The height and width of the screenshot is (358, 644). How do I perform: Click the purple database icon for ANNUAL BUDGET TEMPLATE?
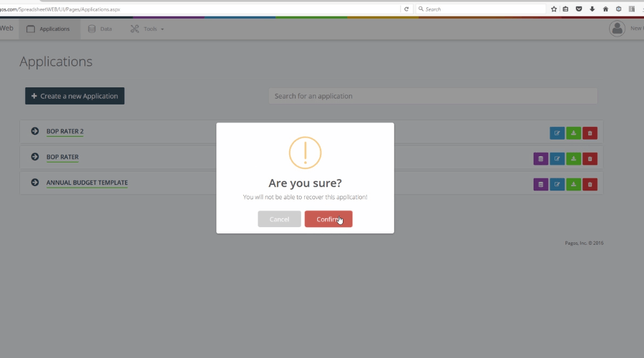[x=540, y=185]
